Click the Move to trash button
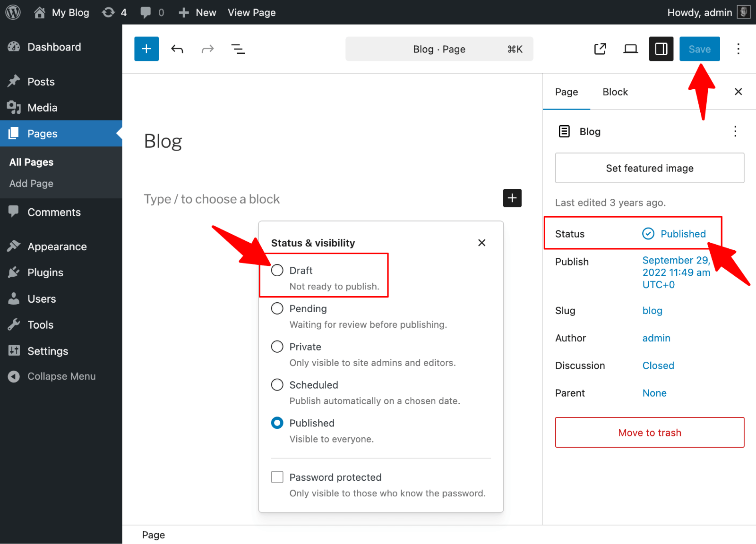Image resolution: width=756 pixels, height=544 pixels. point(650,433)
